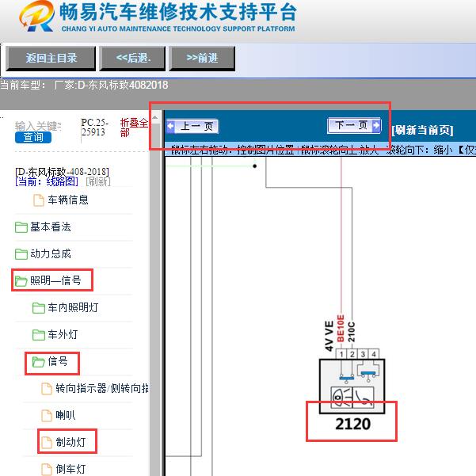Focus the 输入关键字 search field
This screenshot has height=476, width=476.
38,126
